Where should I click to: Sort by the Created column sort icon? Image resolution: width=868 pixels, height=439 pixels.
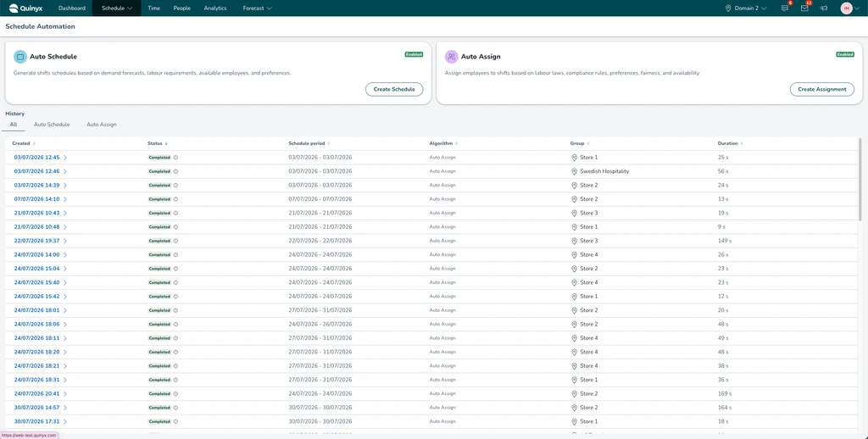34,143
